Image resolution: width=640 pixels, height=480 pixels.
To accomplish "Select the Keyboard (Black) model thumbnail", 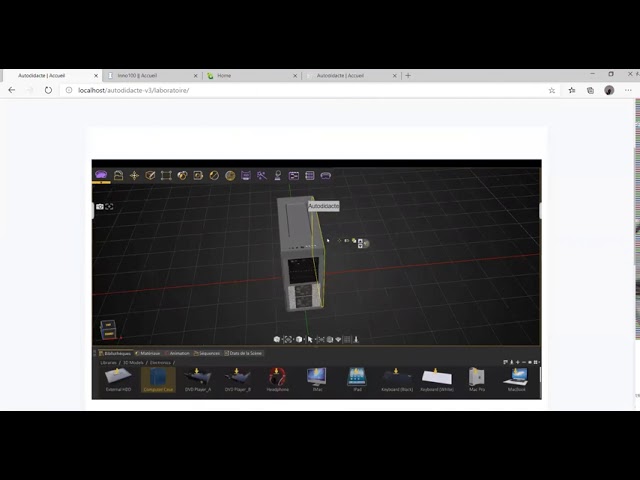I will 397,380.
